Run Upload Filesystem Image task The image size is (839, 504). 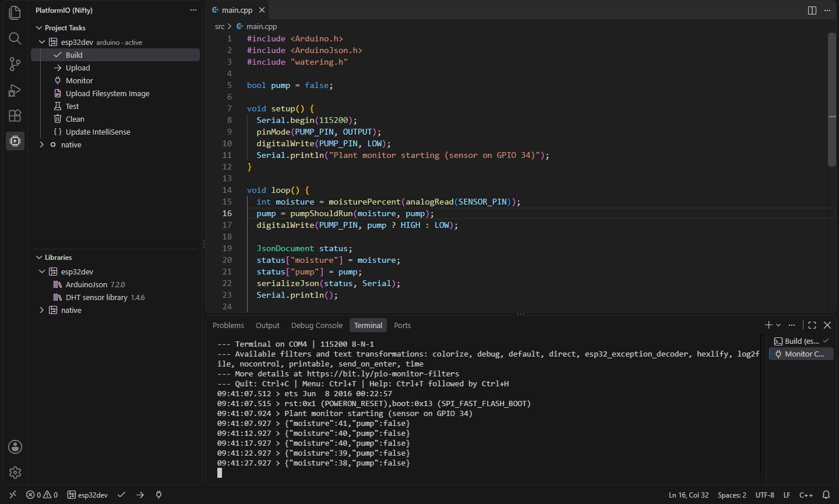(115, 93)
